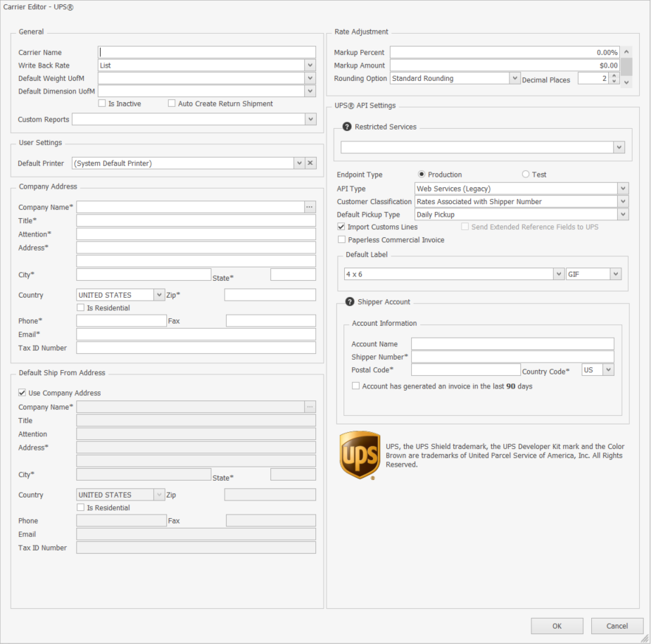
Task: Click the Restricted Services help icon
Action: [347, 127]
